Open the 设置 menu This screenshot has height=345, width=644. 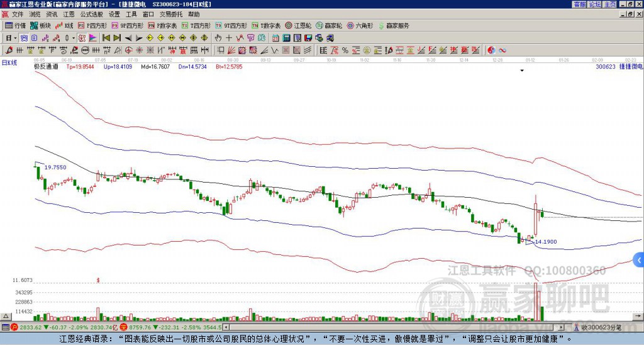click(x=114, y=14)
